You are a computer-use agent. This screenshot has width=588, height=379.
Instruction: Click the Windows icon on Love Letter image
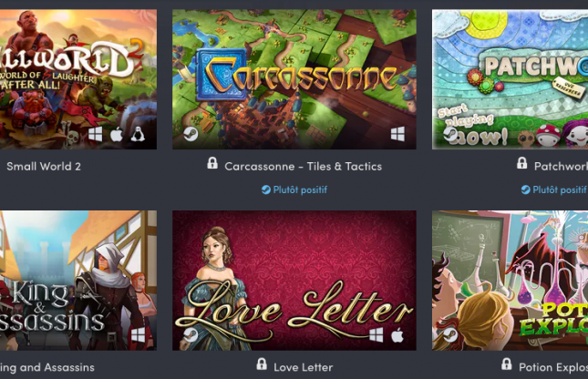377,334
